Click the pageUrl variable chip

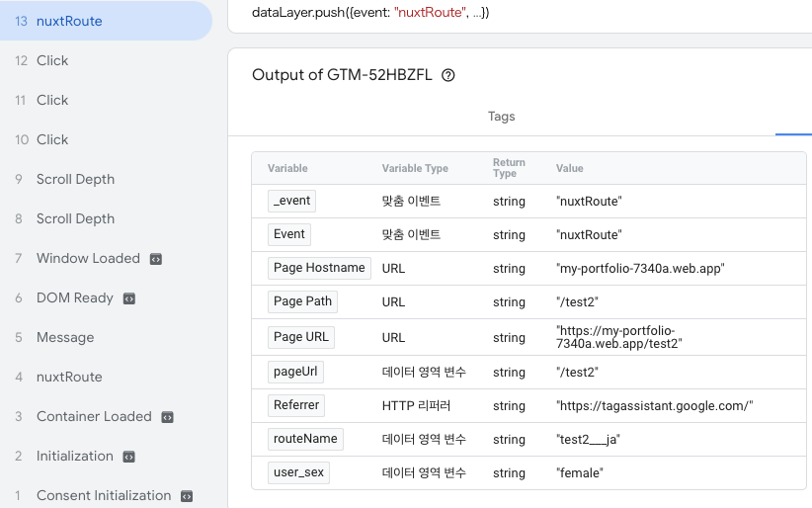pos(295,373)
